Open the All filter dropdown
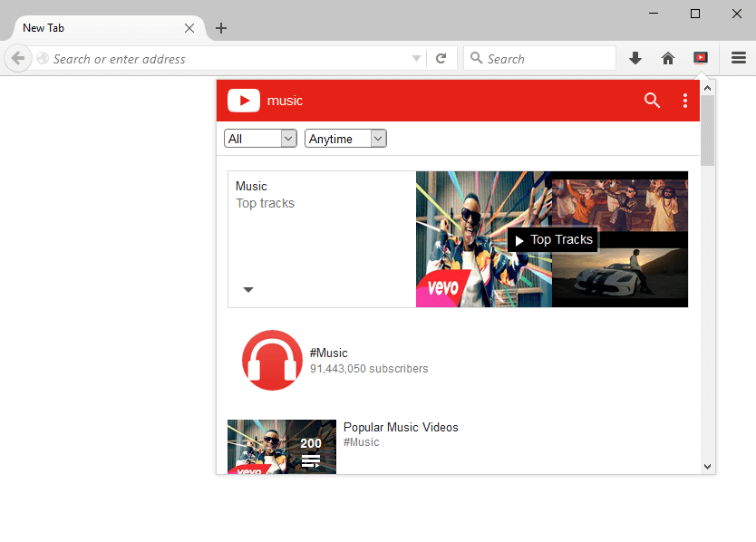Screen dimensions: 756x542 point(260,139)
